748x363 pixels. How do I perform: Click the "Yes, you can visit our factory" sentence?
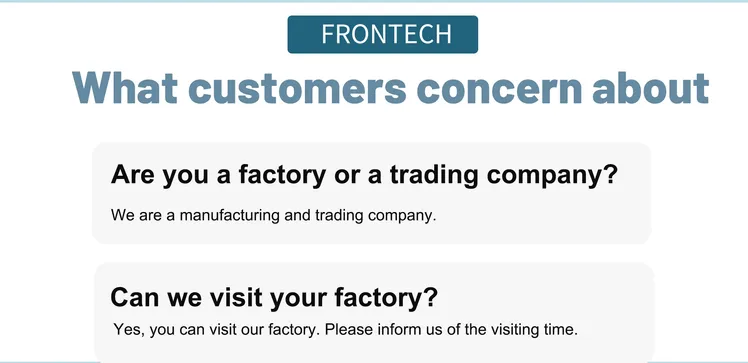(x=217, y=330)
